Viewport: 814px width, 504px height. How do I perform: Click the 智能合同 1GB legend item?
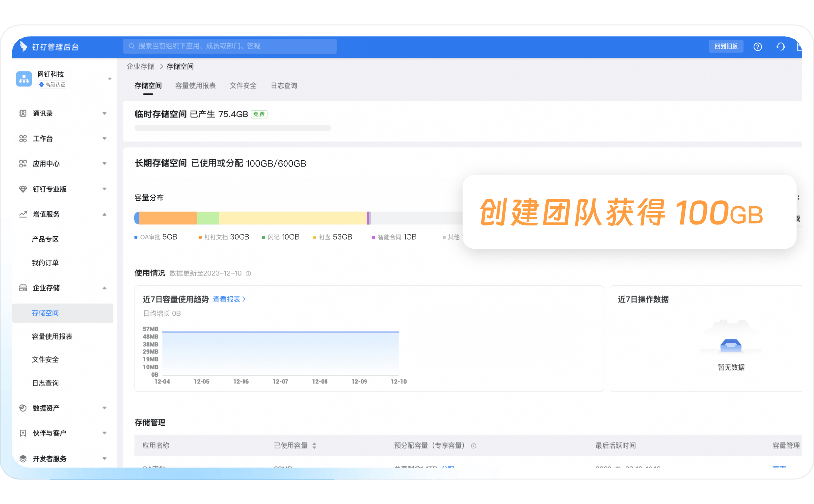(x=394, y=237)
